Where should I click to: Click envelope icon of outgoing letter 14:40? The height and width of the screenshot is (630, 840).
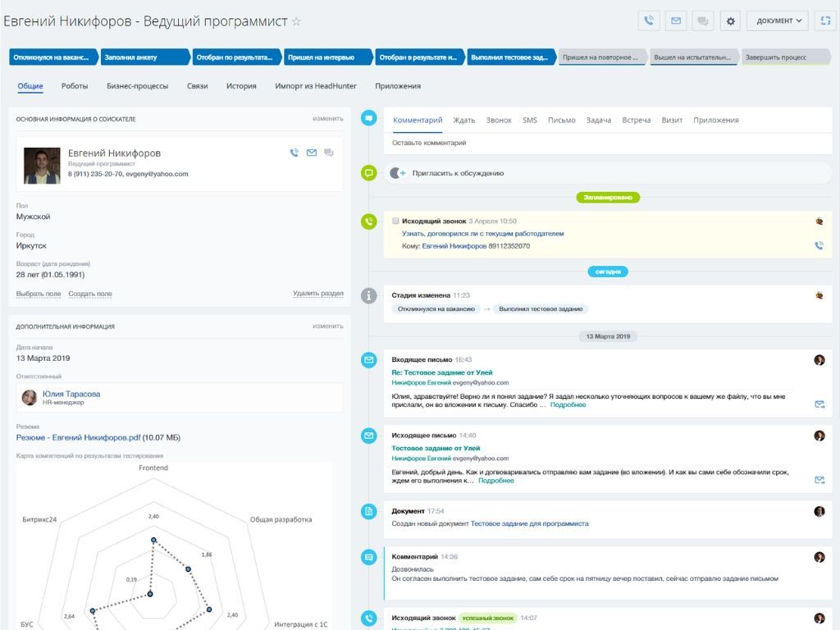coord(368,436)
